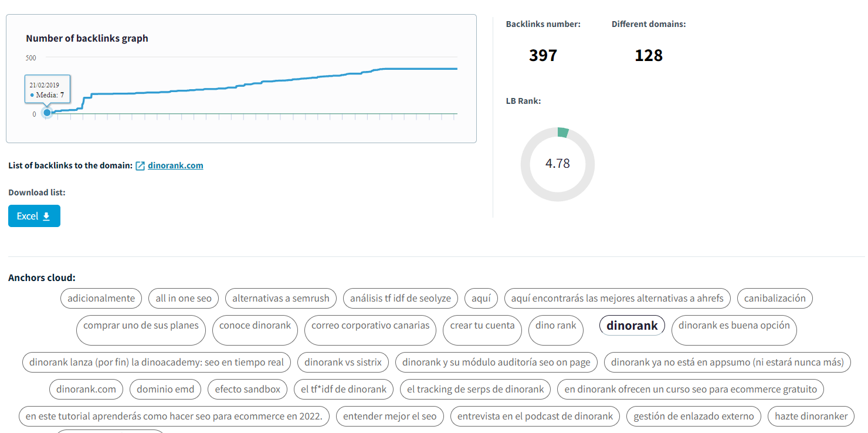Click the 'aquí' anchor tag
This screenshot has width=868, height=433.
click(x=481, y=298)
